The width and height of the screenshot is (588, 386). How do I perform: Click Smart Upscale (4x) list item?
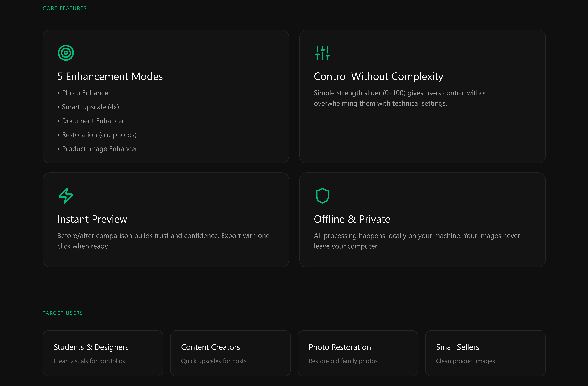point(90,107)
